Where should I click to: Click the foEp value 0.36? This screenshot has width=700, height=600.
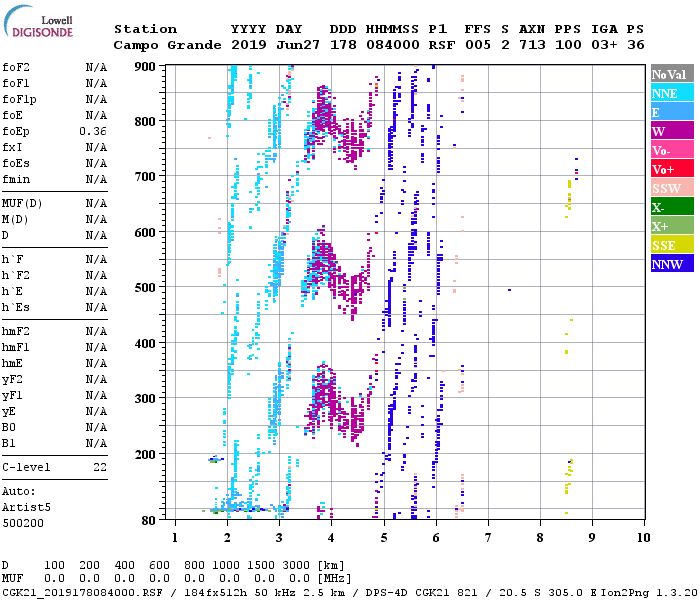pyautogui.click(x=93, y=131)
